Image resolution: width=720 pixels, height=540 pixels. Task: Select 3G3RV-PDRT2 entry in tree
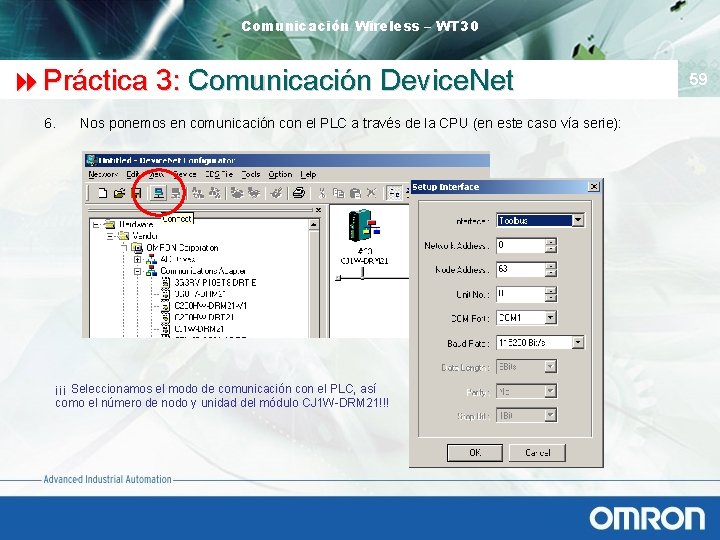click(215, 283)
